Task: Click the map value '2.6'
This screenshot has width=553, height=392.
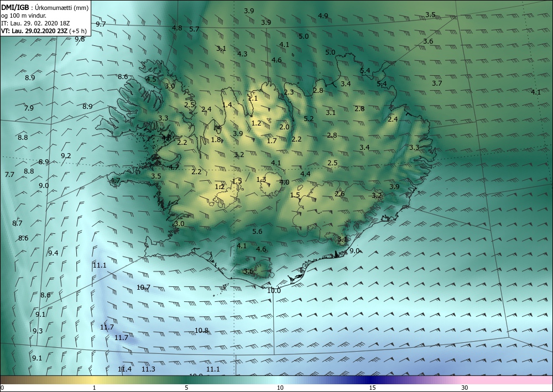Action: (x=340, y=194)
